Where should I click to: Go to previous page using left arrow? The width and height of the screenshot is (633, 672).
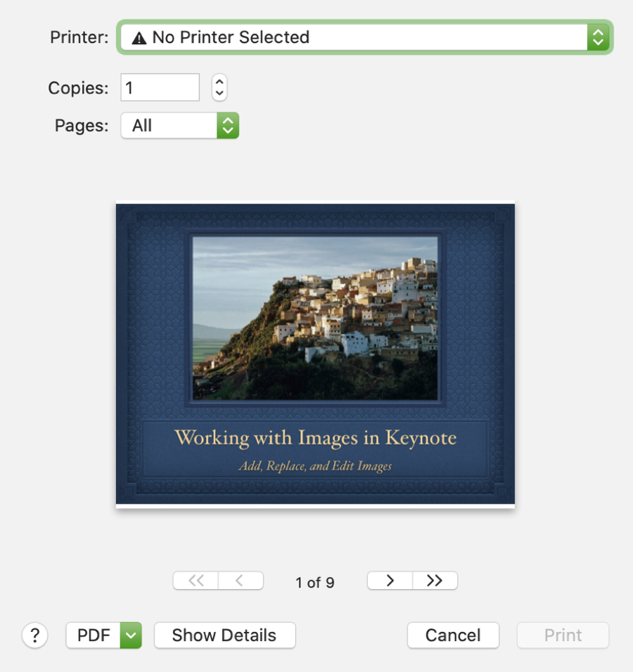point(241,581)
